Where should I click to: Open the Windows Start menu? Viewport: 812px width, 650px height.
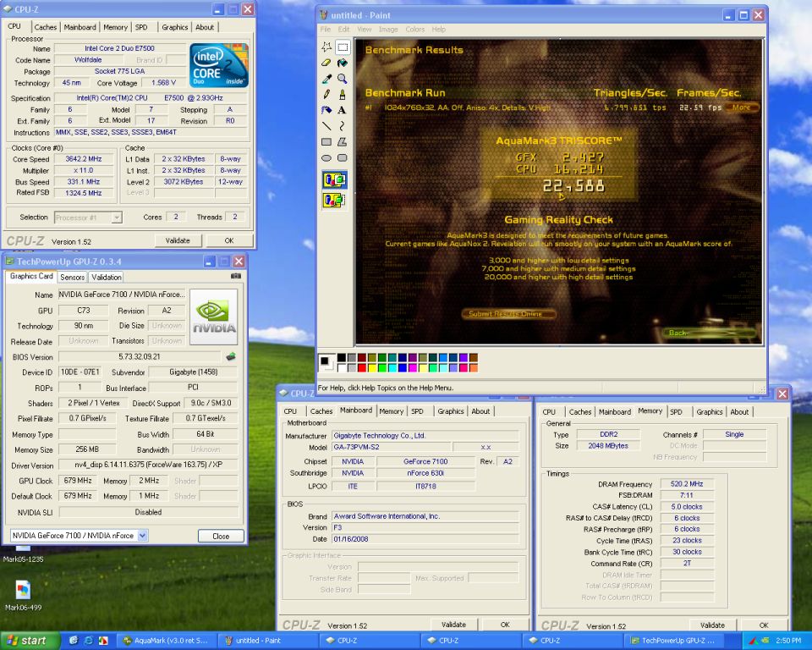[x=30, y=641]
